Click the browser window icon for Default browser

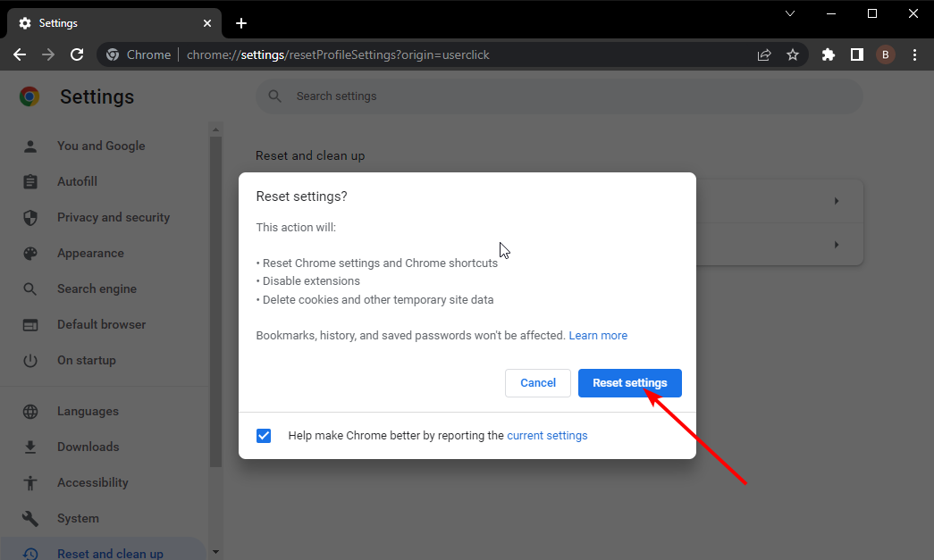click(30, 324)
